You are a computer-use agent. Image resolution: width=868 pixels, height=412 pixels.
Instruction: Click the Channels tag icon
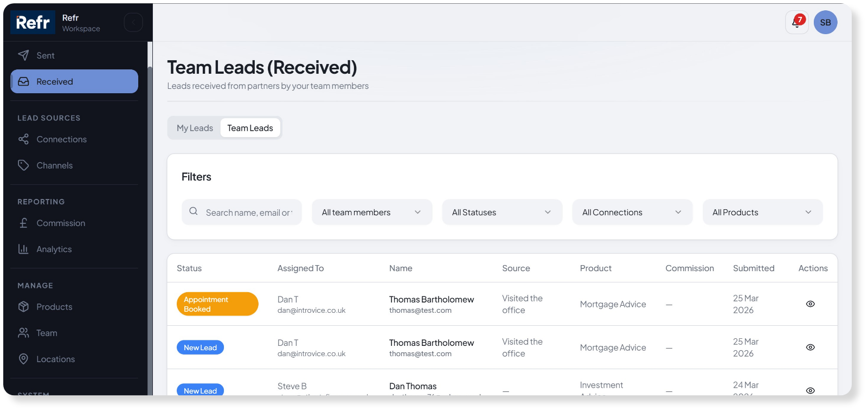tap(23, 165)
